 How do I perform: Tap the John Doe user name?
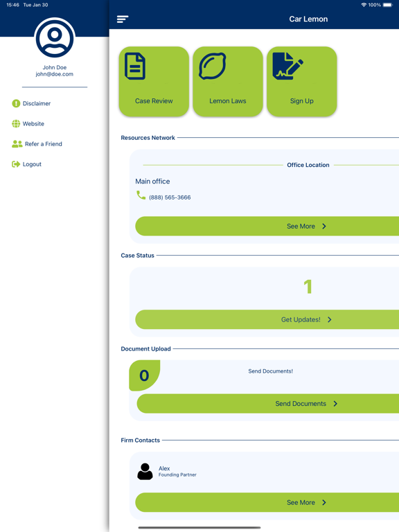click(55, 67)
